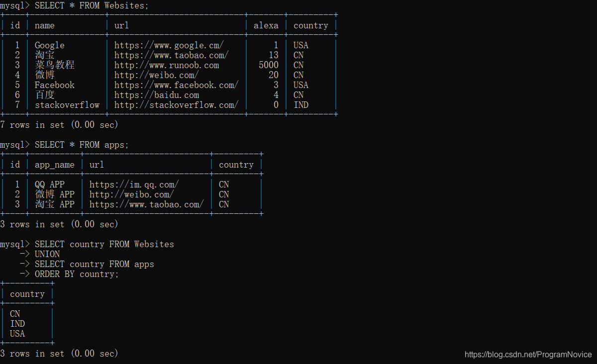Select 'SELECT country FROM apps' line
The width and height of the screenshot is (597, 364).
click(x=95, y=264)
